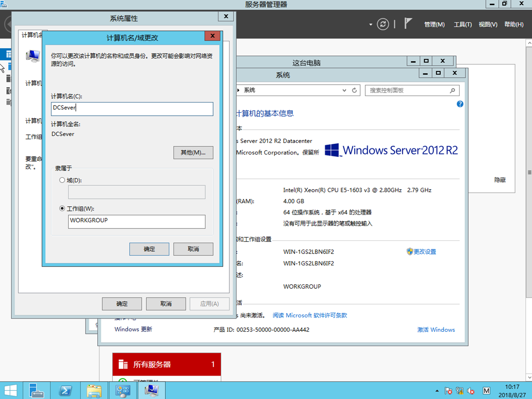
Task: Open the 视图(V) menu
Action: pyautogui.click(x=488, y=25)
